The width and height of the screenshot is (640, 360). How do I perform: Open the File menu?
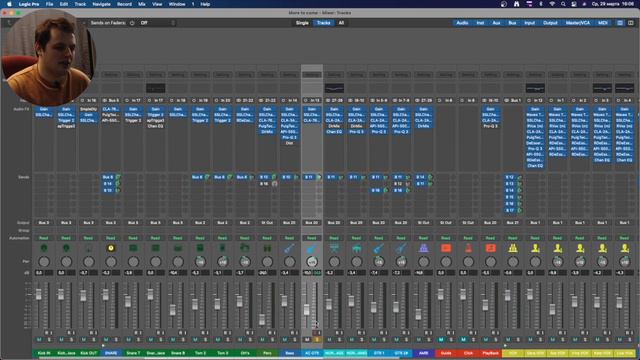coord(49,4)
